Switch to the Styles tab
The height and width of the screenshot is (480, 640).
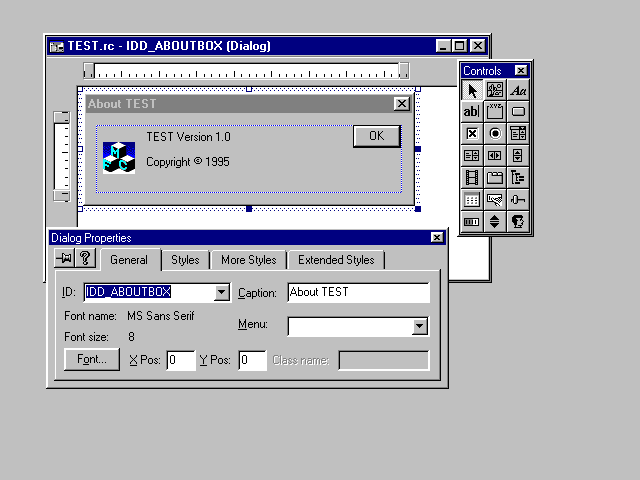point(185,260)
